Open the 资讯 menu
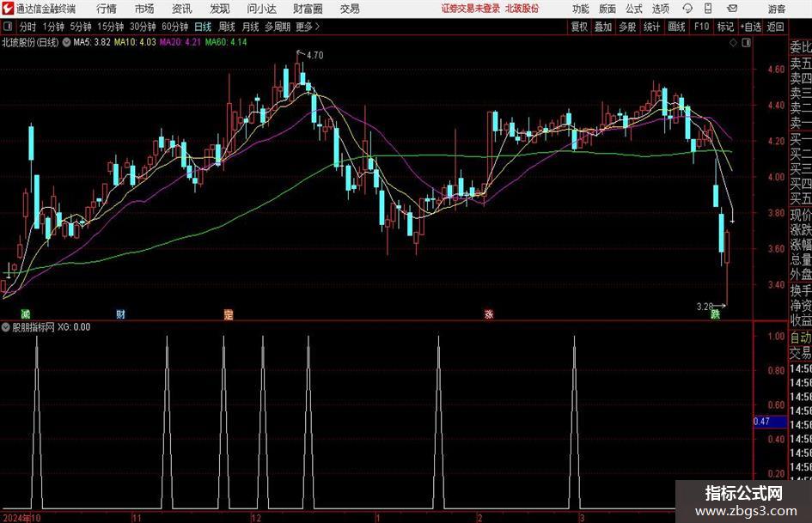812x523 pixels. tap(182, 9)
